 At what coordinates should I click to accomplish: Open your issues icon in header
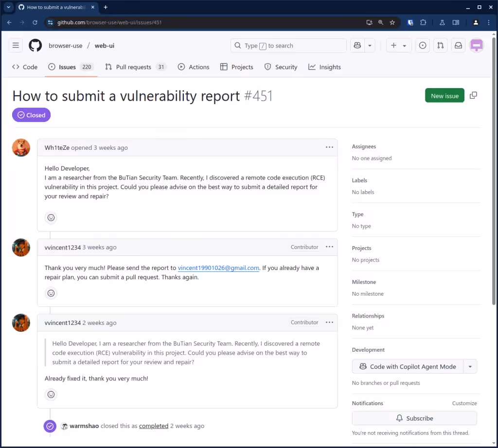[423, 45]
